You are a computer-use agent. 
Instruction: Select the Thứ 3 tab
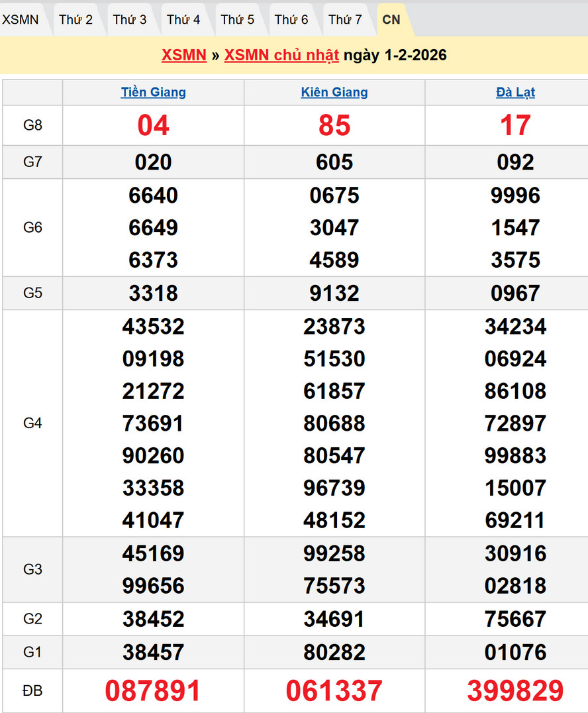pos(130,20)
